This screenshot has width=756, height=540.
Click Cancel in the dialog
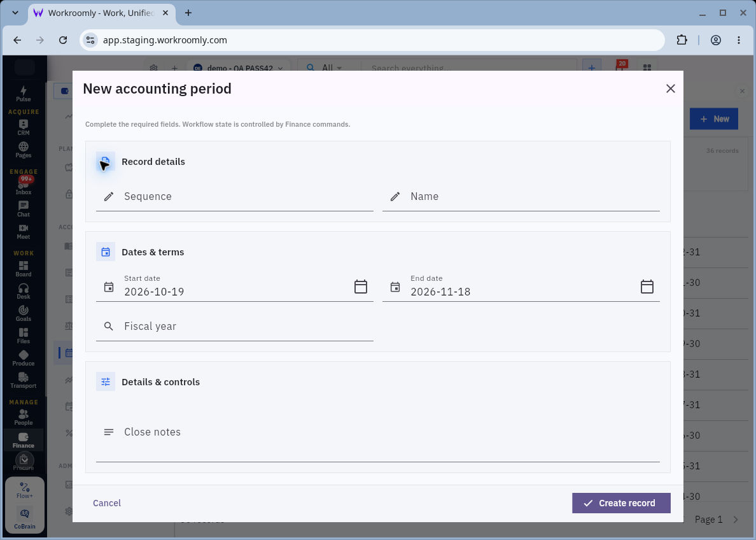106,503
